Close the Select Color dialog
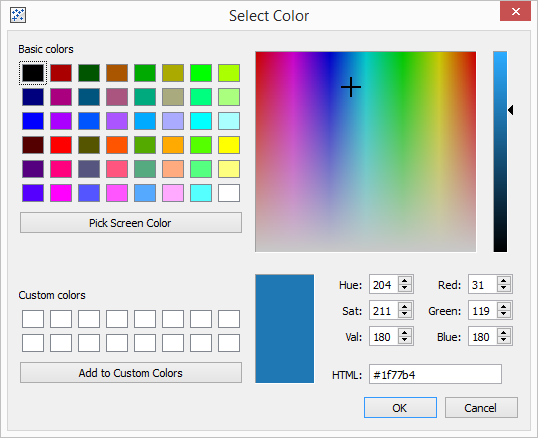Viewport: 538px width, 438px height. tap(515, 12)
